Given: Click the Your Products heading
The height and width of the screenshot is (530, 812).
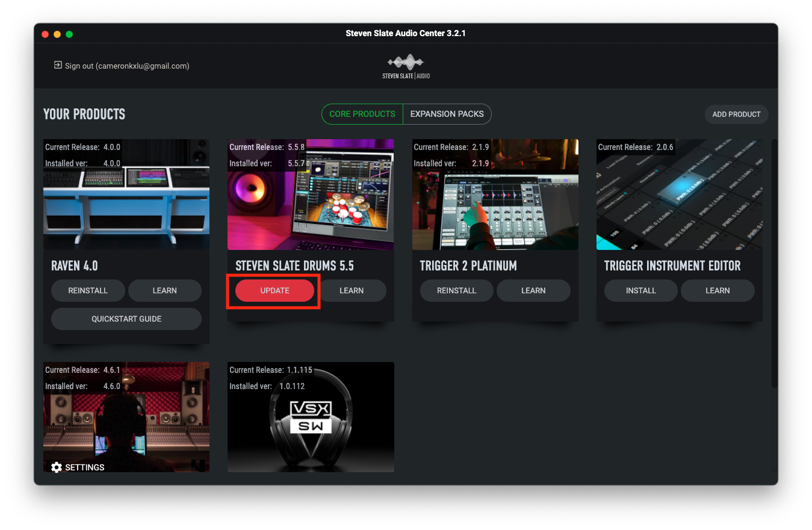Looking at the screenshot, I should point(84,114).
